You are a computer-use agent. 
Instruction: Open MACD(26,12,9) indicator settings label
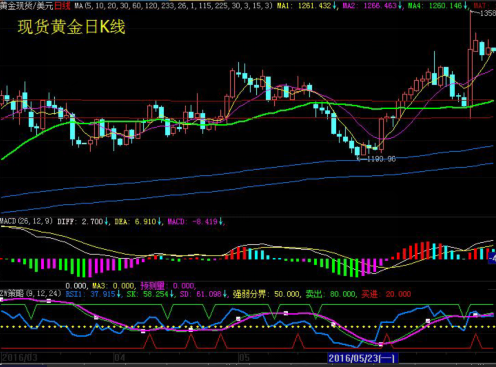coord(26,221)
